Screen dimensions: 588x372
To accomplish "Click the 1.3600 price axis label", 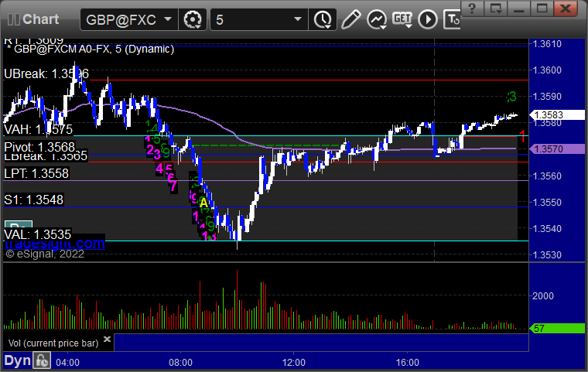I will pos(547,70).
